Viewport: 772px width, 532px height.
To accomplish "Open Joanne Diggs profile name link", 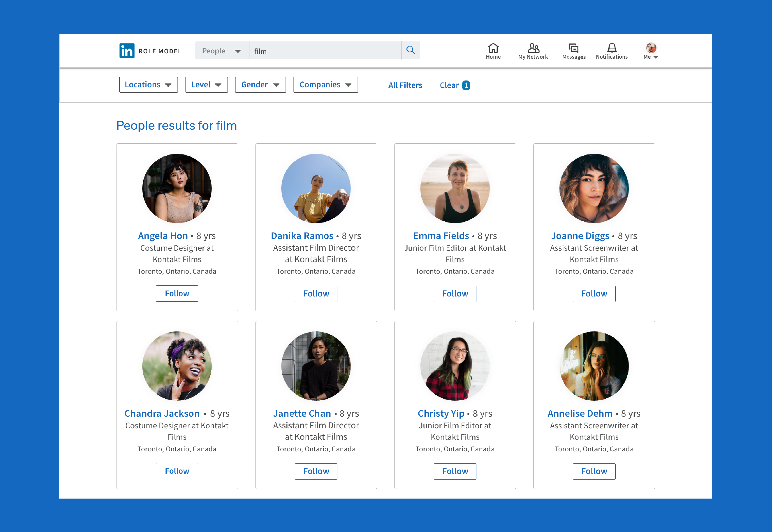I will 580,236.
